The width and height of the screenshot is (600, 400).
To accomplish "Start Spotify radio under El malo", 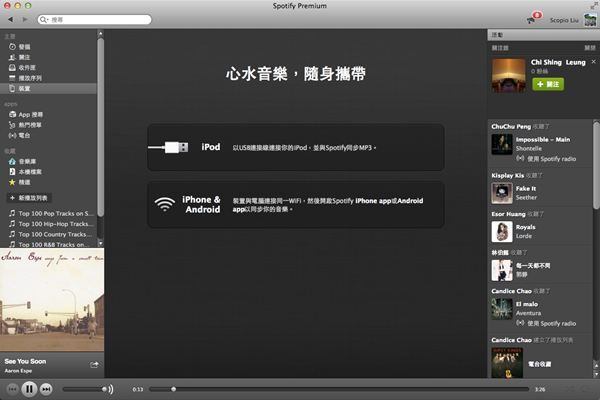I will (x=546, y=323).
